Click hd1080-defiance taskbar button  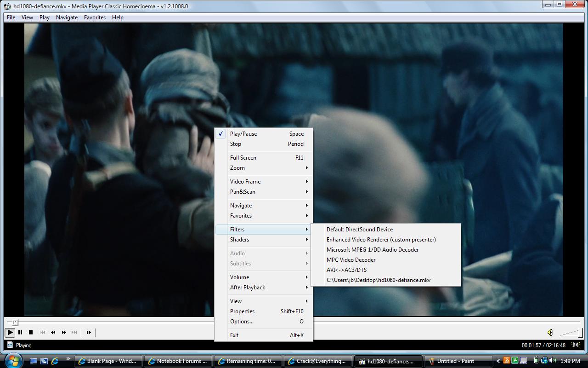[388, 361]
